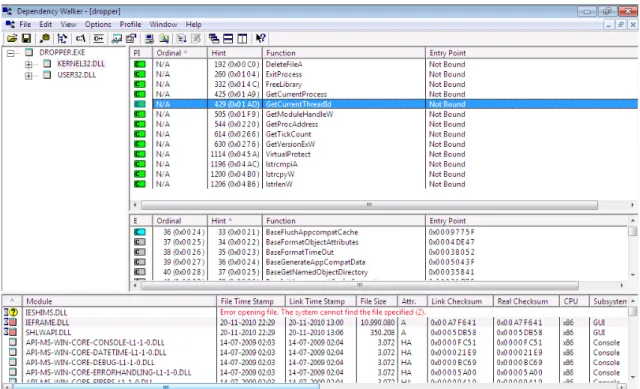Select the lstrcmpiA import row
The height and width of the screenshot is (389, 640).
(384, 164)
